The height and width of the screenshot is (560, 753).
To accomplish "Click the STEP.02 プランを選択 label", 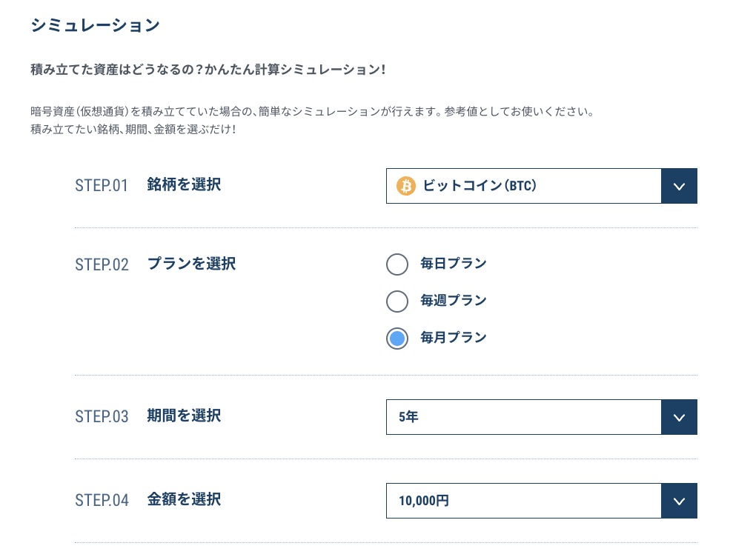I will 155,264.
